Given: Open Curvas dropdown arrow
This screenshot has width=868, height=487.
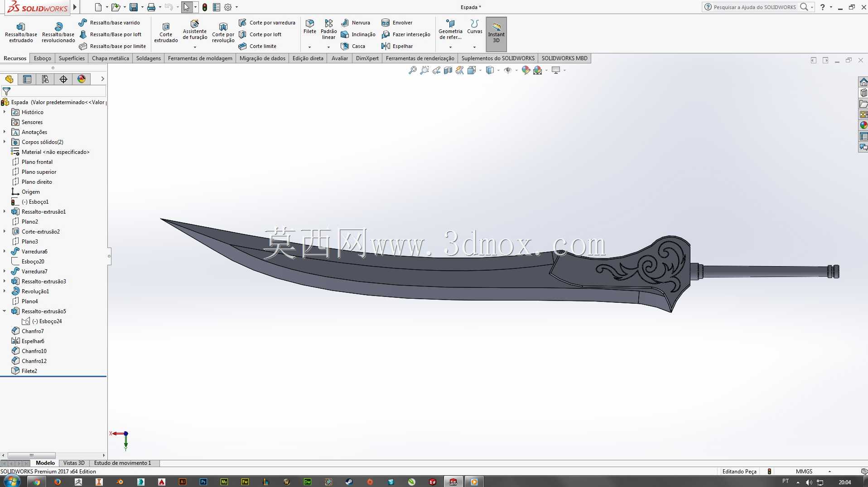Looking at the screenshot, I should point(475,47).
